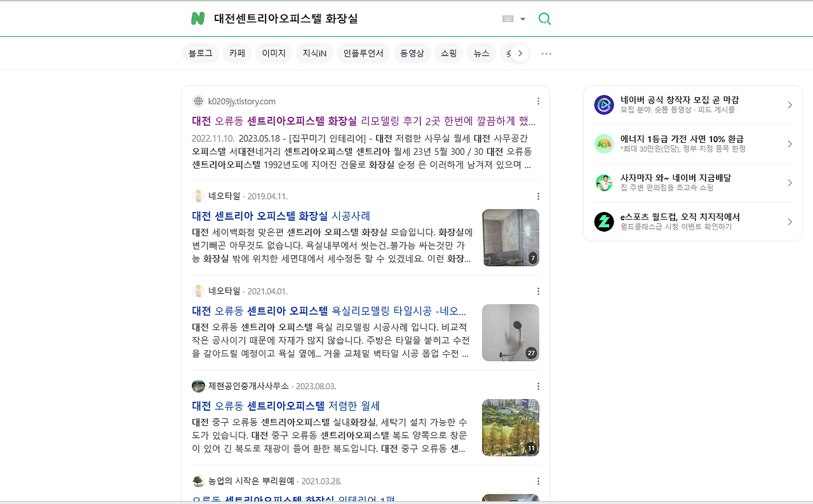Click the 네오타일 profile icon dated 2019.04.11.
The height and width of the screenshot is (504, 813).
198,196
